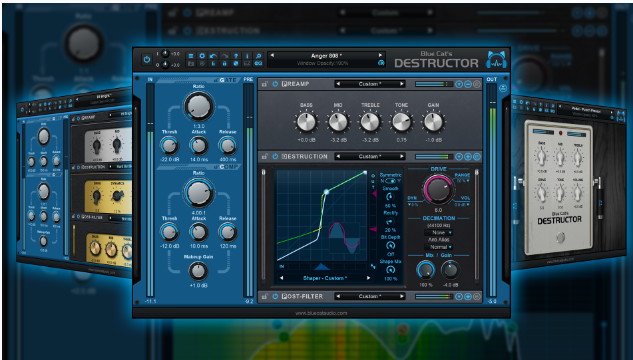
Task: Click the Preamp collapse minus circle icon
Action: point(468,84)
